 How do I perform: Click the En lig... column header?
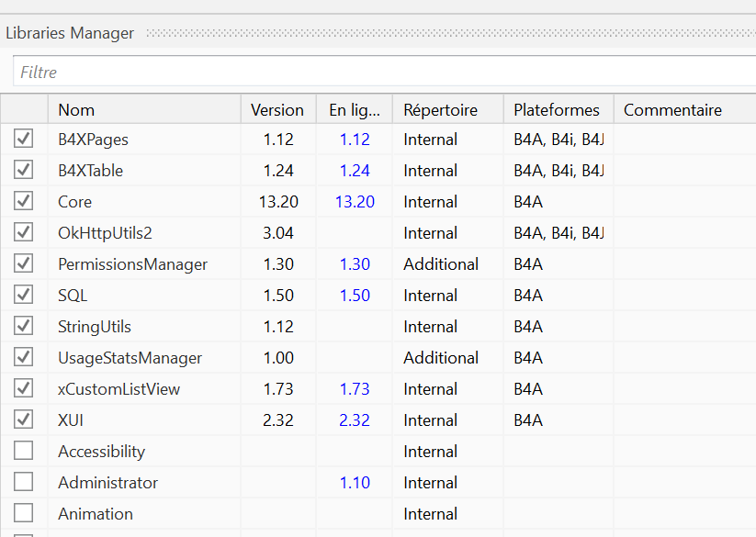click(355, 110)
